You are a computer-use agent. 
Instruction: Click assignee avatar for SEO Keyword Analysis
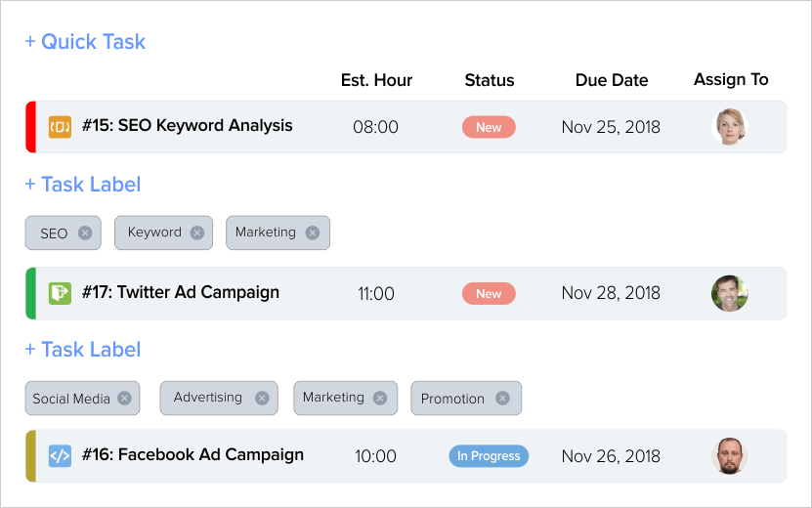(x=731, y=127)
